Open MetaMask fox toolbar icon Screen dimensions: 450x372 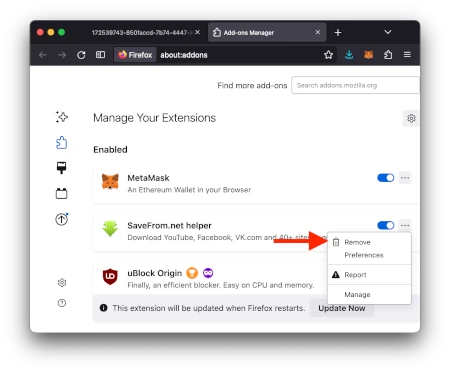[368, 55]
